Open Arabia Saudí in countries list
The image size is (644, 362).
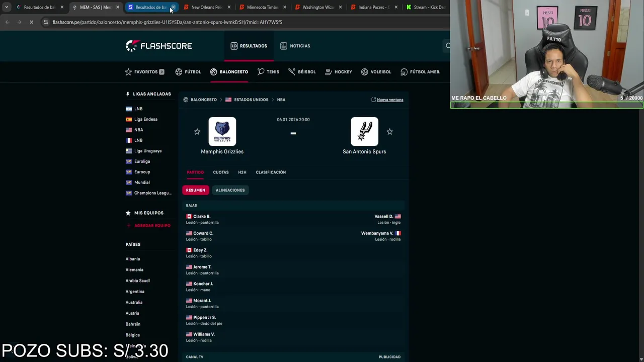[138, 281]
